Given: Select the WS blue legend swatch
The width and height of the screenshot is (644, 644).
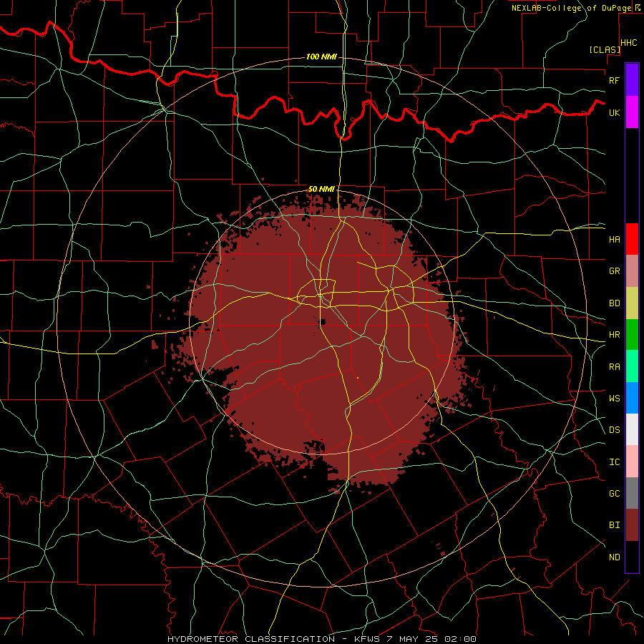Looking at the screenshot, I should [632, 398].
